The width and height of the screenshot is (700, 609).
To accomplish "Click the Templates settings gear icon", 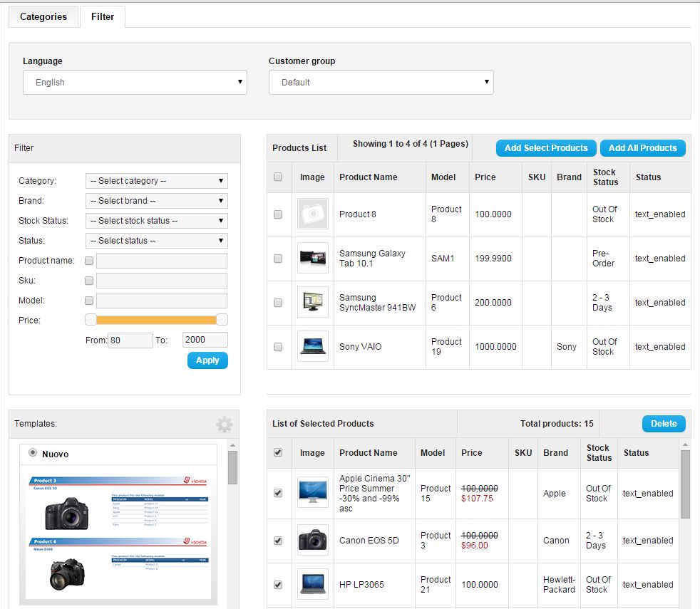I will (x=225, y=425).
